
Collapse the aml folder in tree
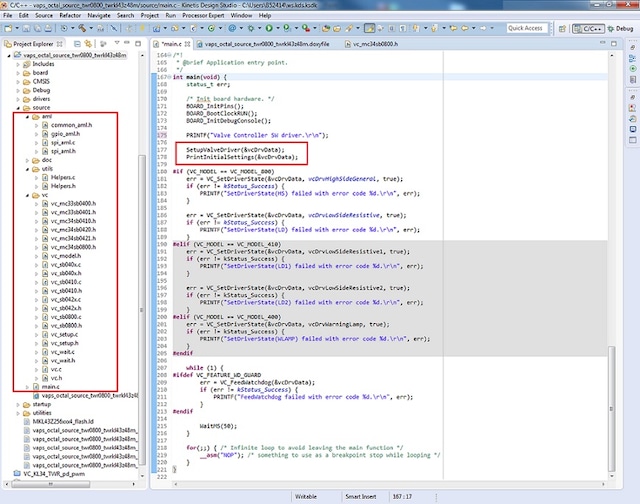tap(27, 116)
